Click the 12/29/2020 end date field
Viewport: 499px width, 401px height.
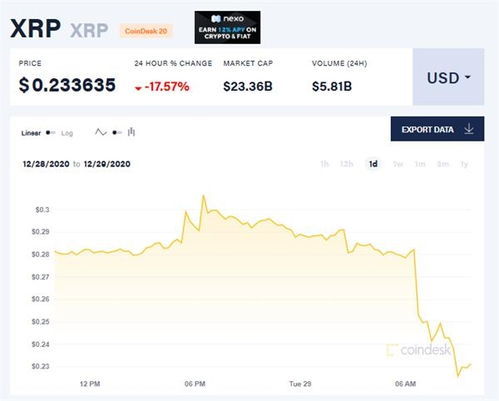click(107, 164)
